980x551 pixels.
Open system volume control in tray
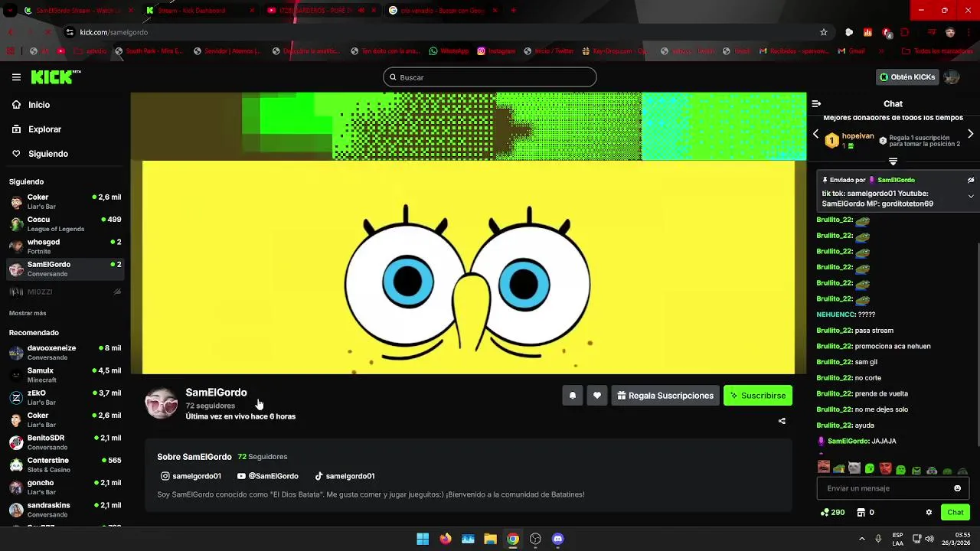click(929, 539)
